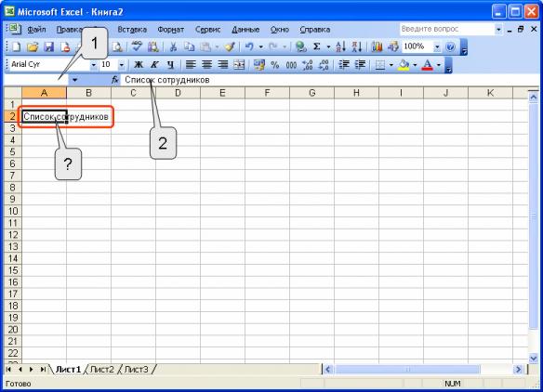Image resolution: width=543 pixels, height=392 pixels.
Task: Toggle Underline (Ч) formatting
Action: pos(170,65)
